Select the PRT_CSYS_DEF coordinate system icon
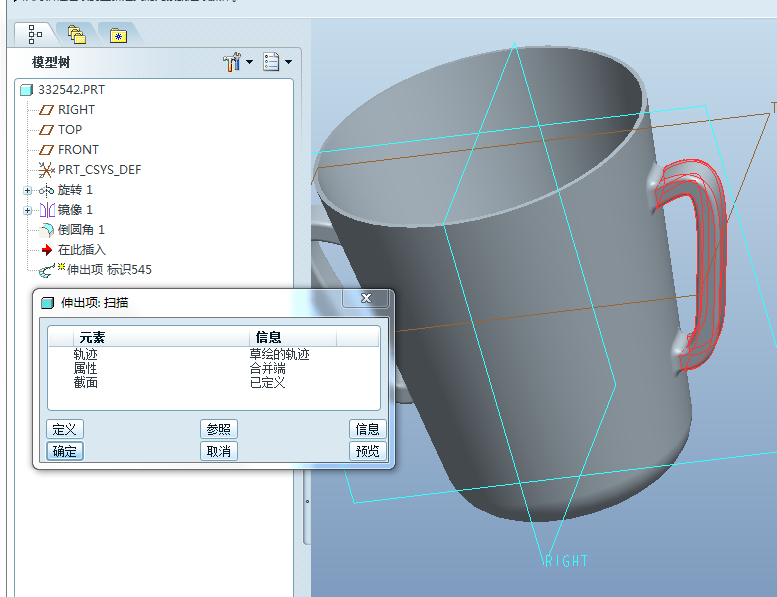This screenshot has height=597, width=777. click(46, 170)
